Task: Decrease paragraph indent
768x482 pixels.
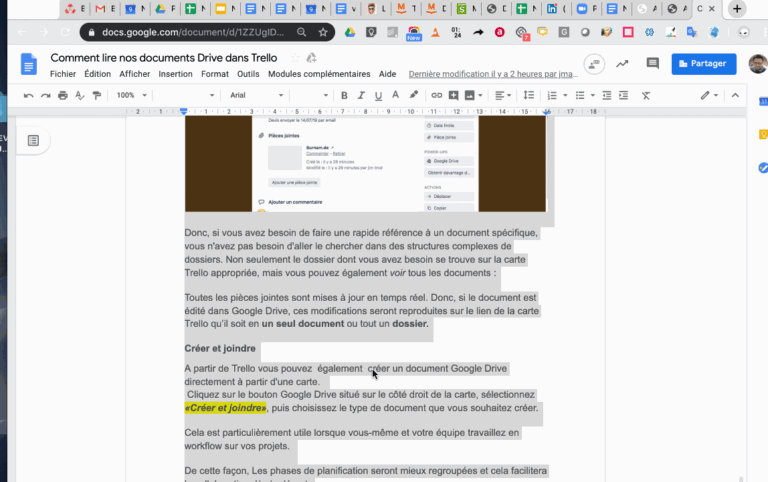Action: point(607,96)
